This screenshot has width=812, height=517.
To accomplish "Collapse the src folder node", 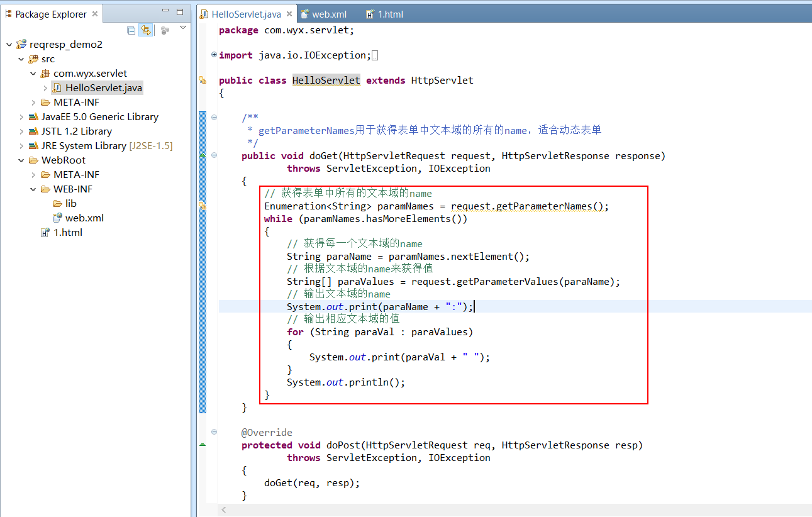I will (x=21, y=59).
